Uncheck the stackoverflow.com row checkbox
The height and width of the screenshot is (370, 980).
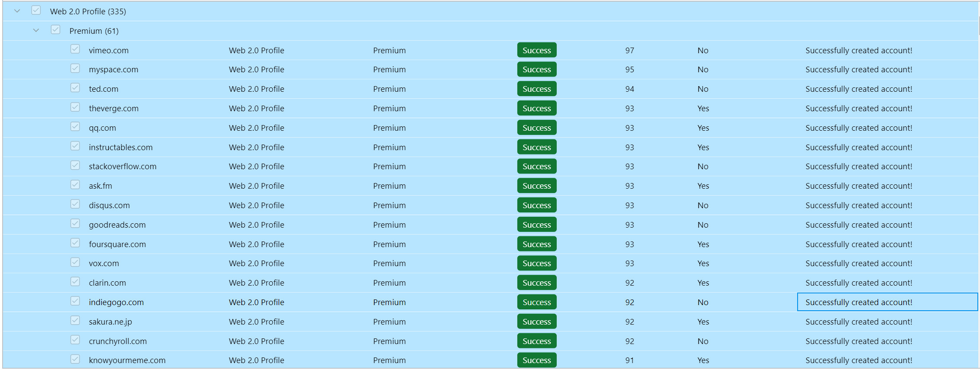pyautogui.click(x=75, y=165)
